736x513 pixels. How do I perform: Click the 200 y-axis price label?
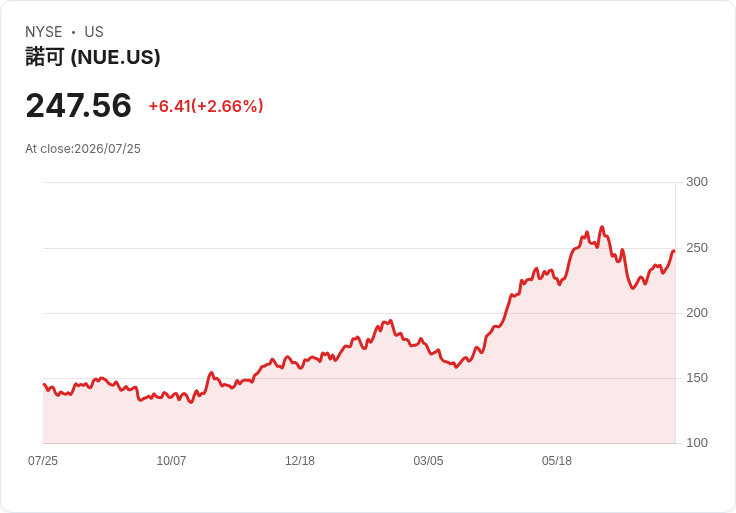(x=697, y=313)
